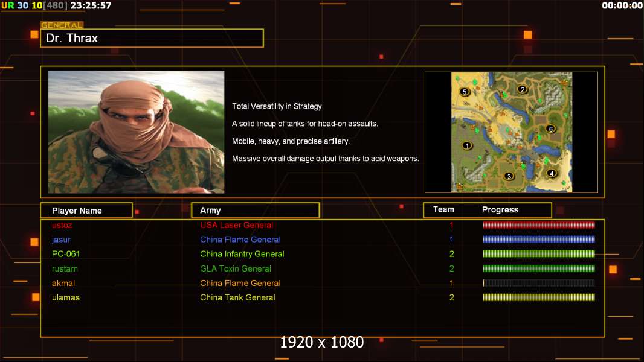Click akmal's empty loading progress bar

pyautogui.click(x=539, y=283)
